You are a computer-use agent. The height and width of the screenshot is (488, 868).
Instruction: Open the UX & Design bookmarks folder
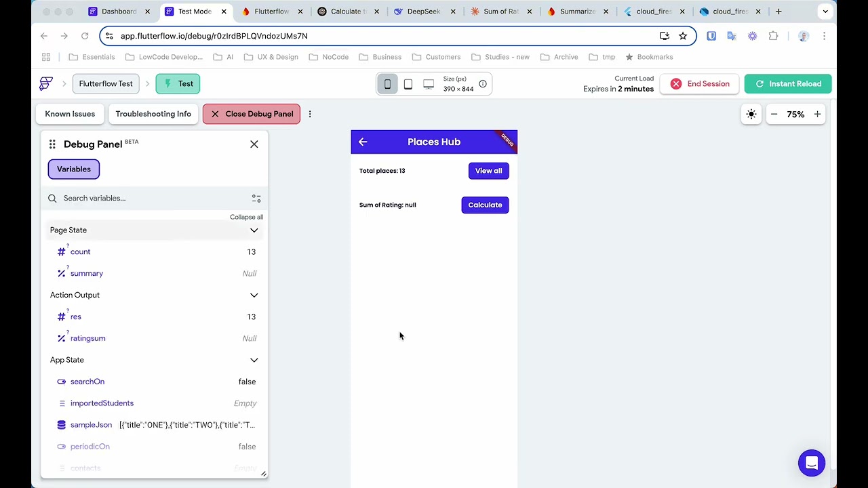pos(271,57)
